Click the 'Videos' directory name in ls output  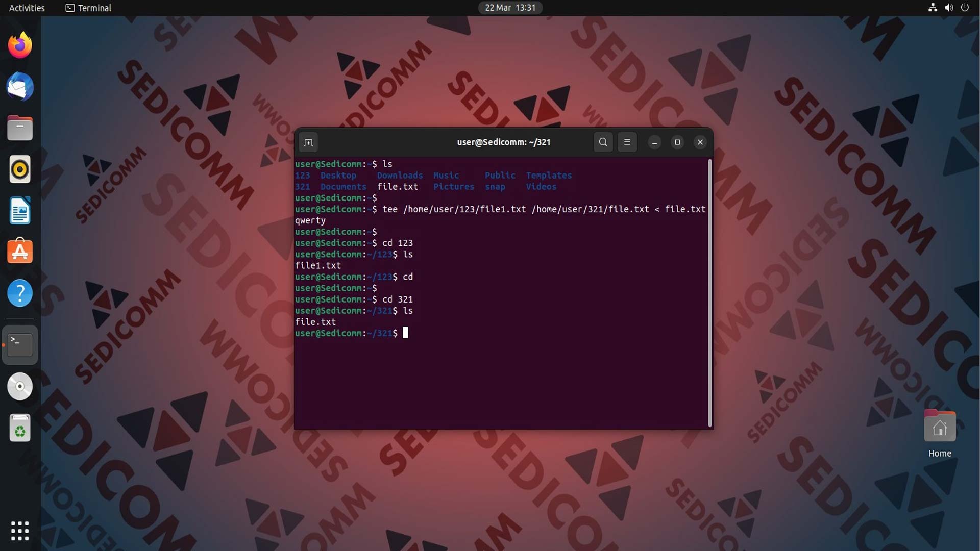coord(541,187)
